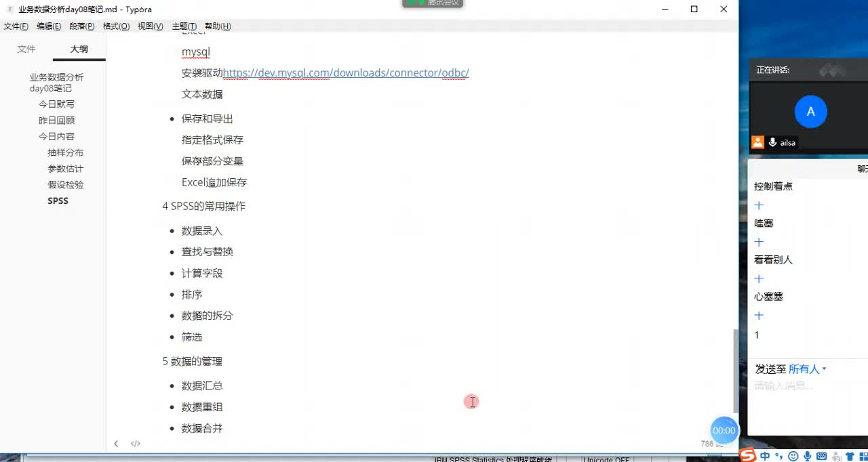The width and height of the screenshot is (868, 462).
Task: Click the editor vertical scrollbar thumb
Action: click(x=736, y=371)
